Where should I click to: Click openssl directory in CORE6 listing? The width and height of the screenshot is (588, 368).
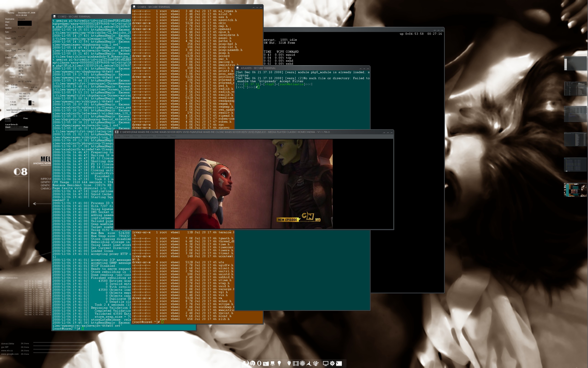click(x=225, y=29)
